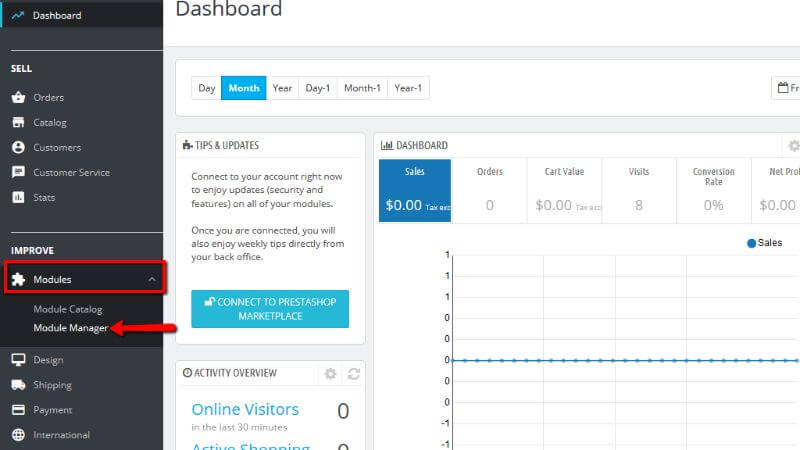The height and width of the screenshot is (450, 800).
Task: Click the Shipping truck icon
Action: point(18,385)
